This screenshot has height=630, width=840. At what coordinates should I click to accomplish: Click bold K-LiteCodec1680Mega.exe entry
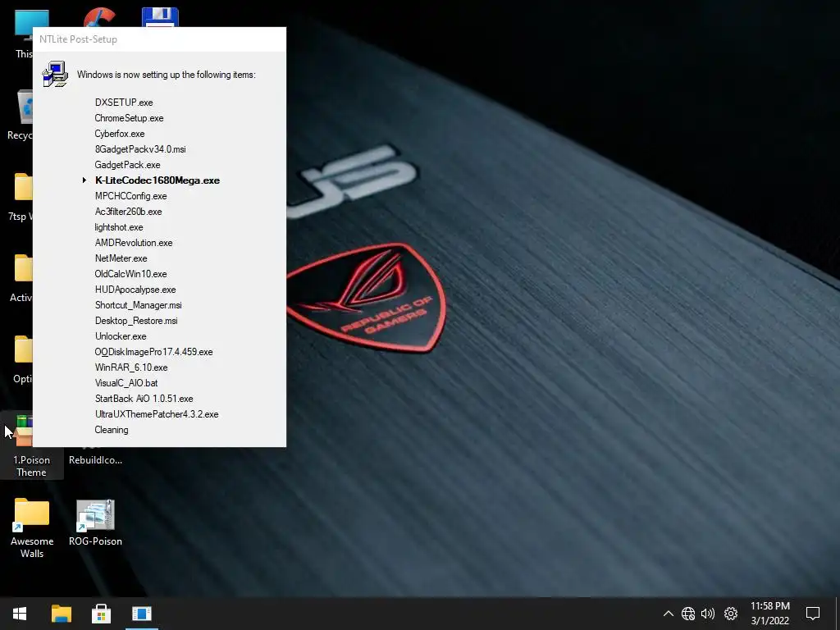(x=157, y=180)
